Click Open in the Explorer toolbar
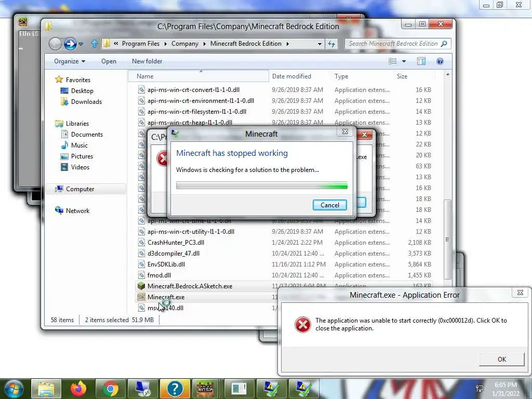Image resolution: width=532 pixels, height=399 pixels. (x=109, y=61)
